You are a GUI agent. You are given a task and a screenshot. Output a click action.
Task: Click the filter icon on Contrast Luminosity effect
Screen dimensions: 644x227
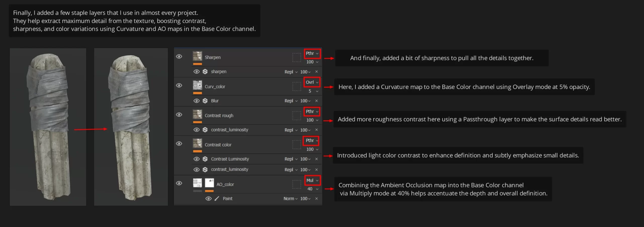(205, 159)
